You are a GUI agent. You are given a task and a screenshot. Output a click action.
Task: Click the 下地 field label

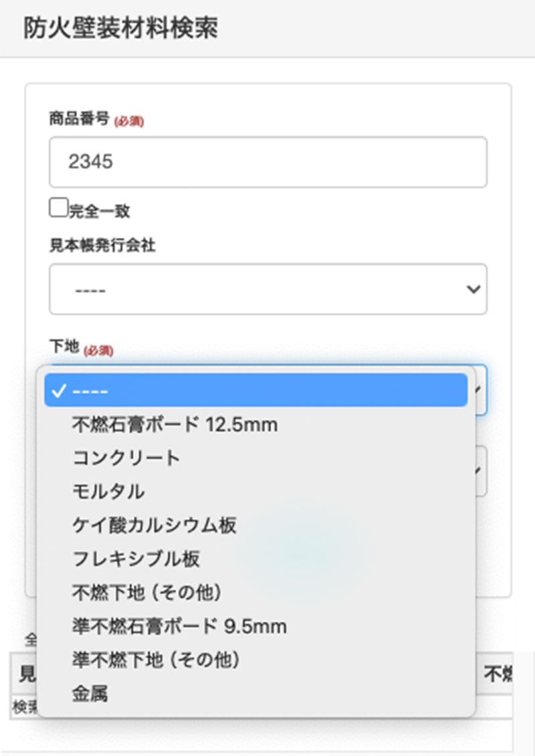click(x=64, y=346)
